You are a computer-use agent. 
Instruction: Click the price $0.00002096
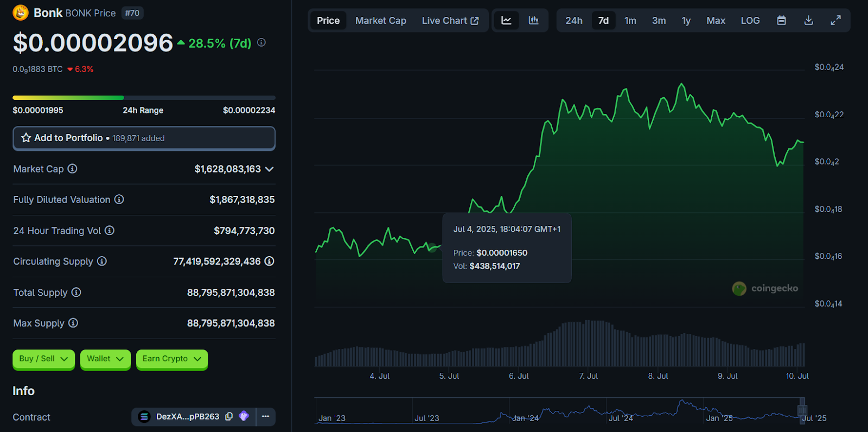coord(93,43)
